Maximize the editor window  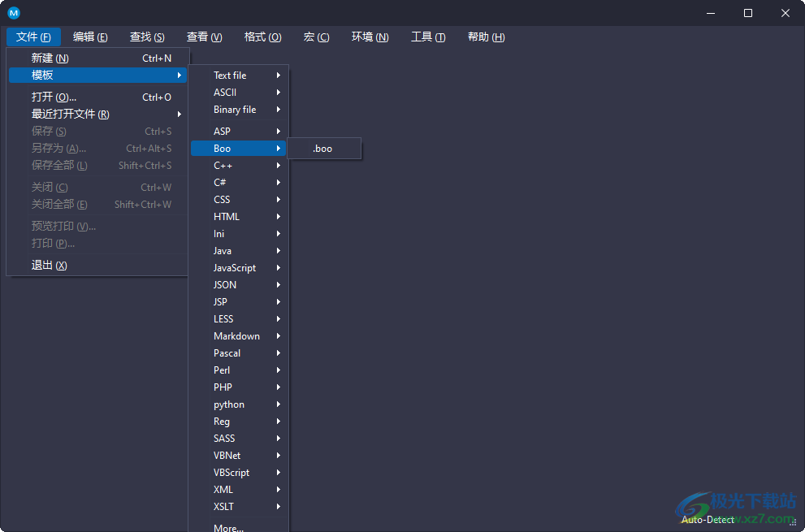coord(748,13)
